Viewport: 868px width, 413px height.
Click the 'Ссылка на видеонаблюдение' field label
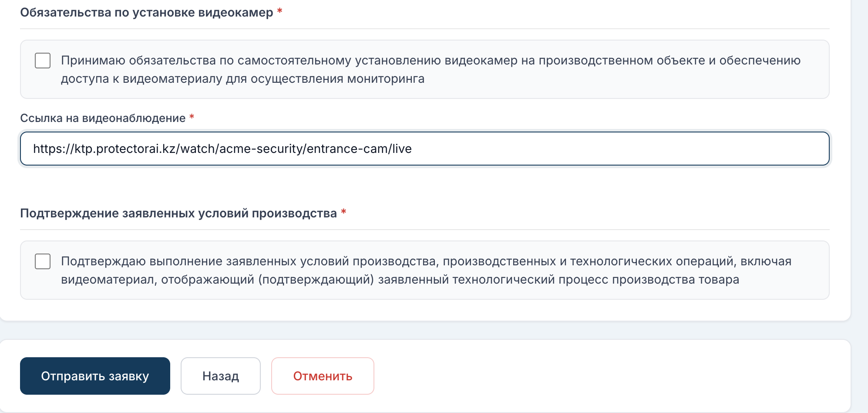[x=103, y=118]
